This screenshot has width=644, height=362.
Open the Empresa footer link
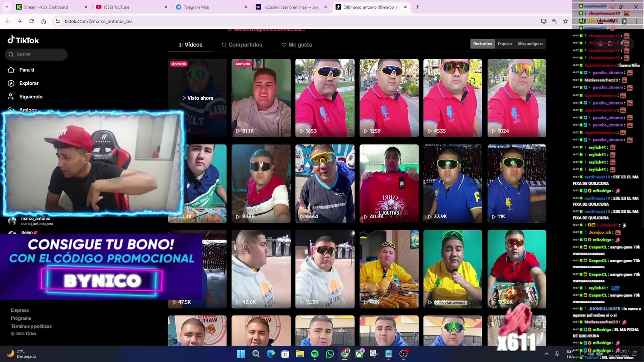[x=20, y=310]
